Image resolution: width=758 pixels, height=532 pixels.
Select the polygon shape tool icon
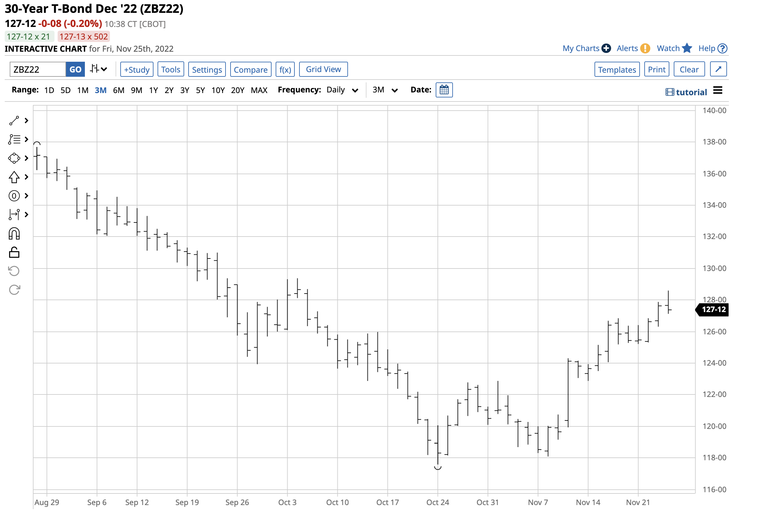(14, 158)
